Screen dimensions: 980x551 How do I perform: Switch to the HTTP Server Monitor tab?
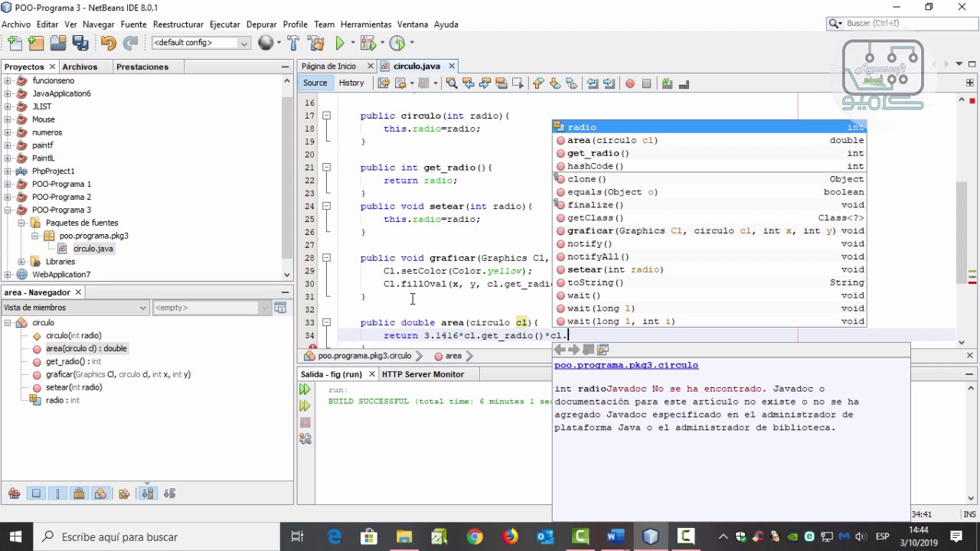tap(423, 374)
